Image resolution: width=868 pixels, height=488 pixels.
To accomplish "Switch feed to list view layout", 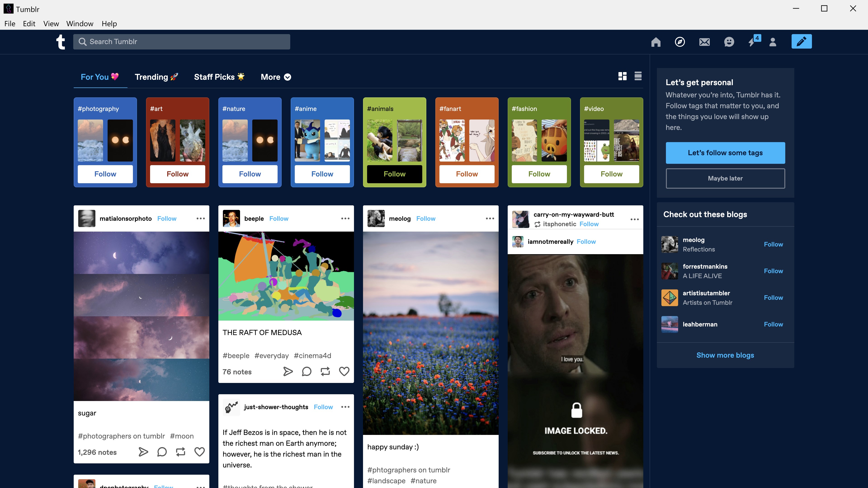I will (x=638, y=76).
